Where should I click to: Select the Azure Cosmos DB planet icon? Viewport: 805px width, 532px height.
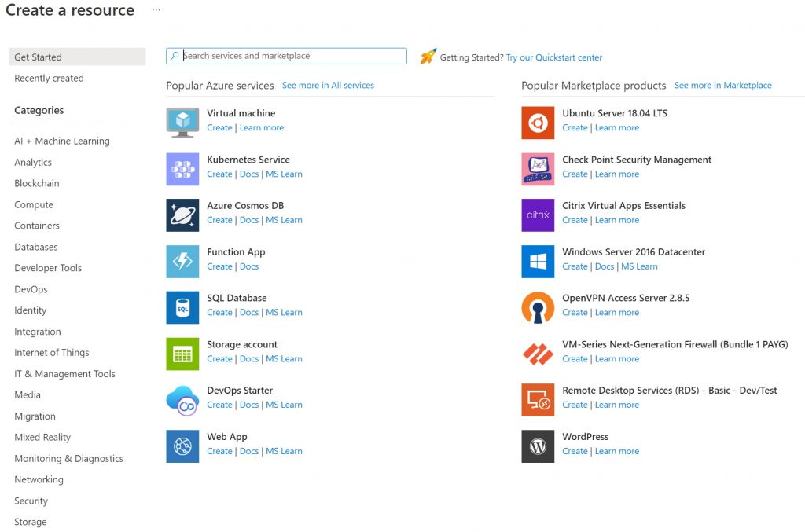(182, 215)
